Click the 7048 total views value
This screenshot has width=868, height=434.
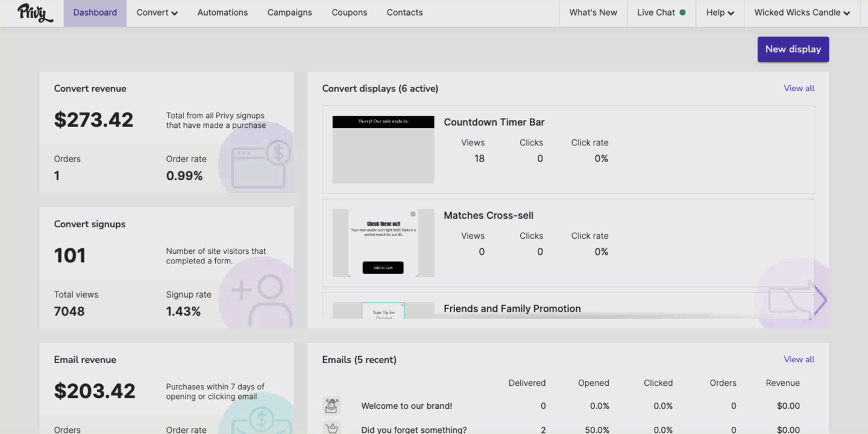pos(69,312)
